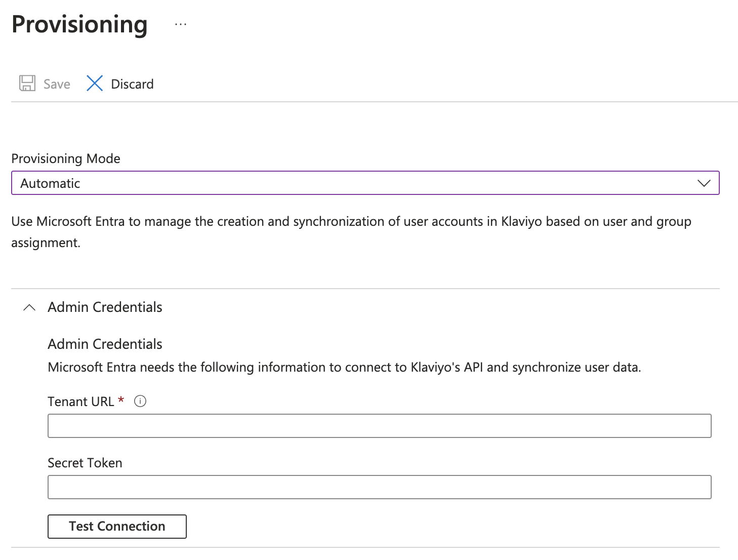Click the Save floppy disk icon
The width and height of the screenshot is (738, 560).
click(27, 83)
